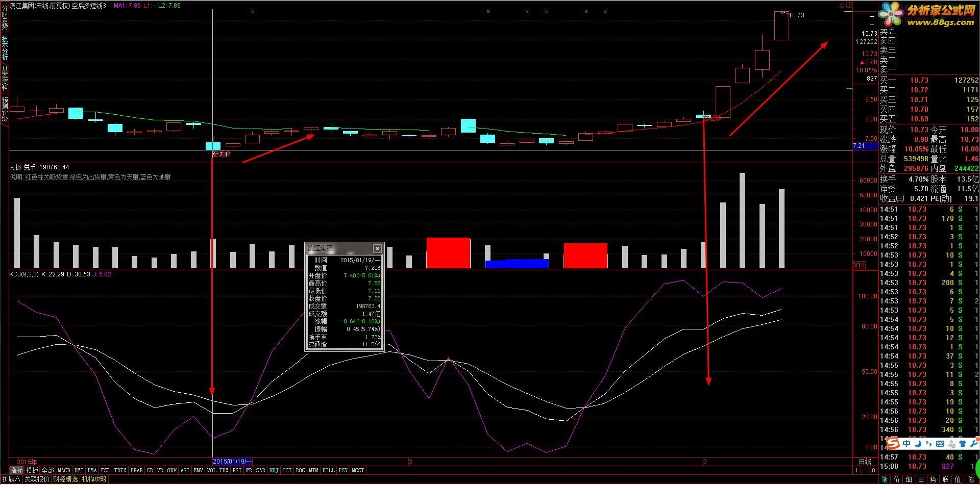Click the X10 volume scale label
The image size is (980, 485).
(x=860, y=265)
